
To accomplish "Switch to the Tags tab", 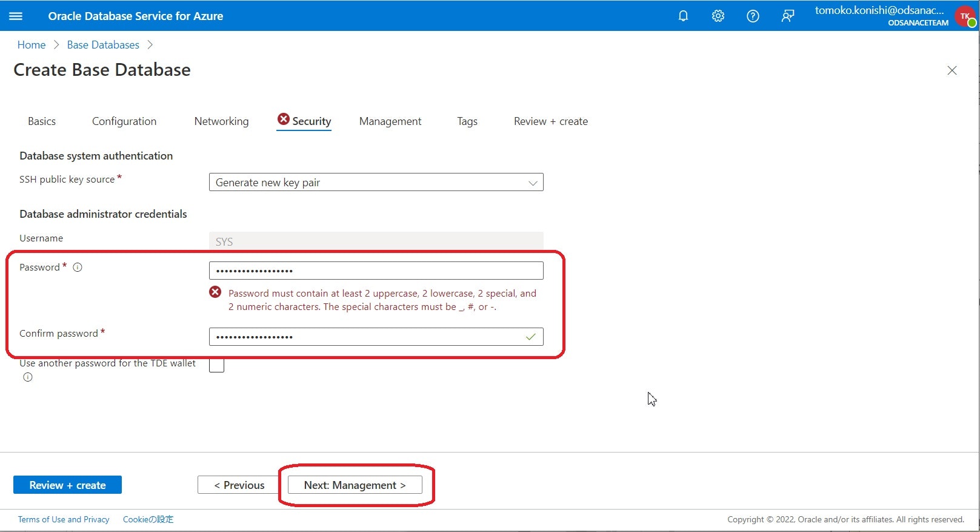I will point(467,121).
